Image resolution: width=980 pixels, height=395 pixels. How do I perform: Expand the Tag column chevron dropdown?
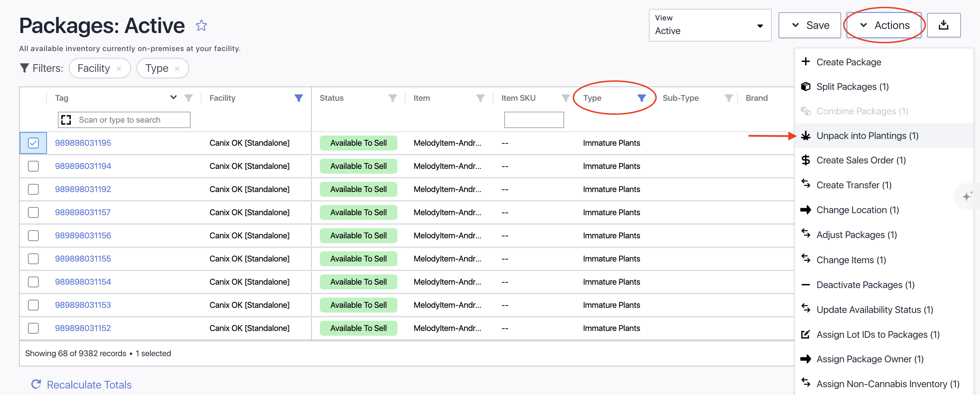(174, 97)
